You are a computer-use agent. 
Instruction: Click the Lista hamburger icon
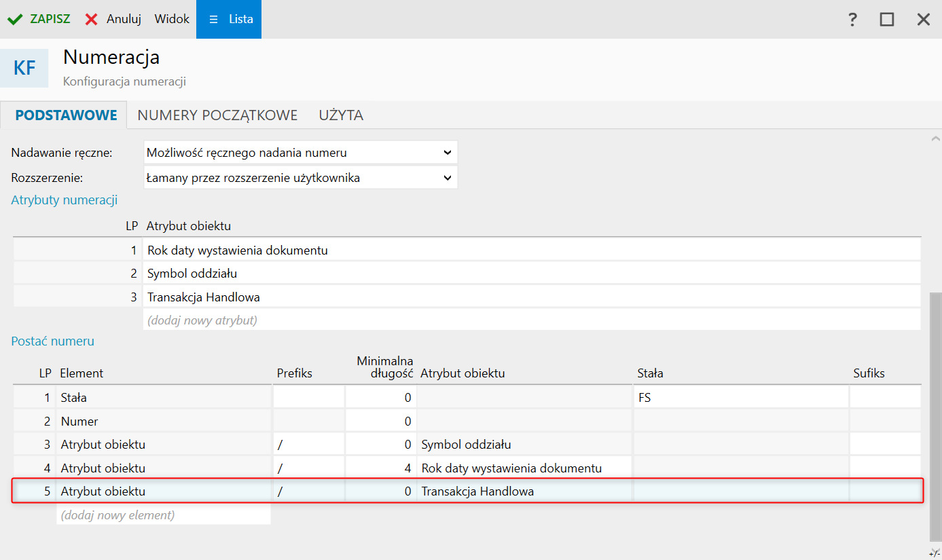click(x=213, y=20)
